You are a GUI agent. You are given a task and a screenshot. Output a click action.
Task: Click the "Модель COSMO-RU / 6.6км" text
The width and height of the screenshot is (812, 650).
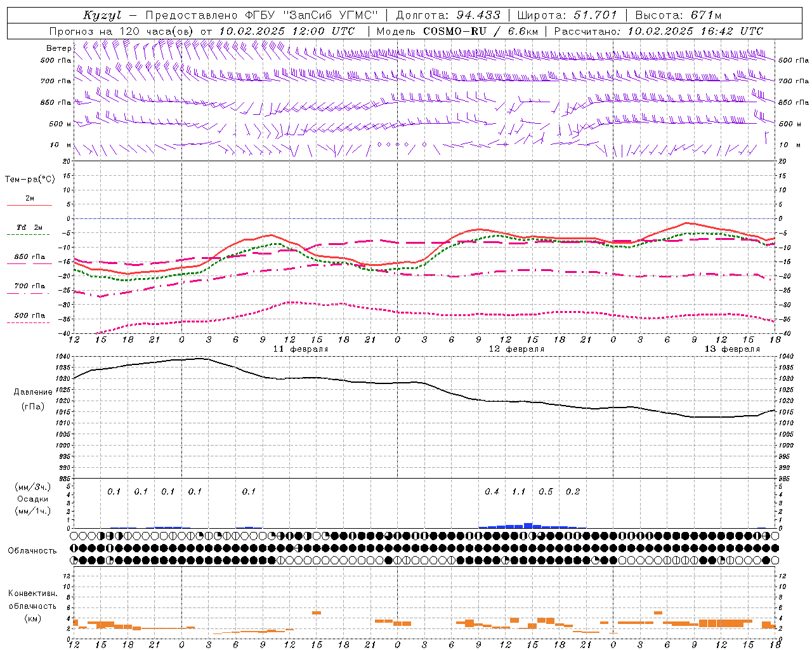click(457, 31)
